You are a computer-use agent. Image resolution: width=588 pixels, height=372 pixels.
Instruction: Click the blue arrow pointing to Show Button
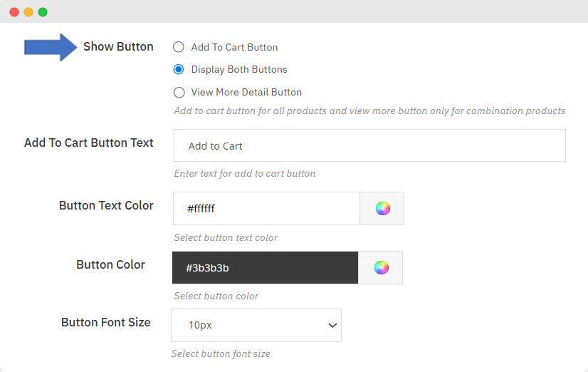click(50, 47)
